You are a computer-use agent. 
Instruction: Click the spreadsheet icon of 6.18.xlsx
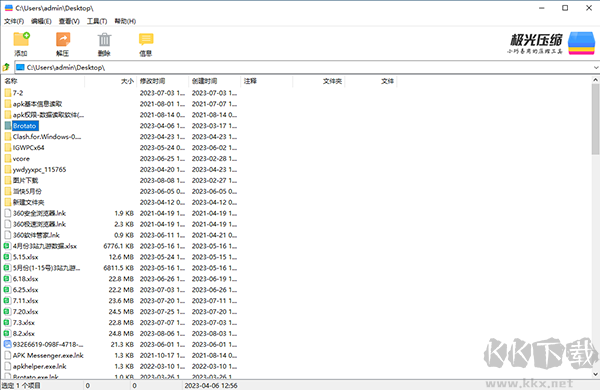click(7, 279)
